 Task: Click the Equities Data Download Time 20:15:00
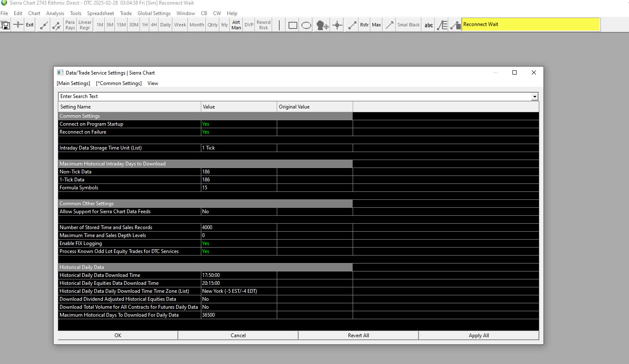pos(239,283)
